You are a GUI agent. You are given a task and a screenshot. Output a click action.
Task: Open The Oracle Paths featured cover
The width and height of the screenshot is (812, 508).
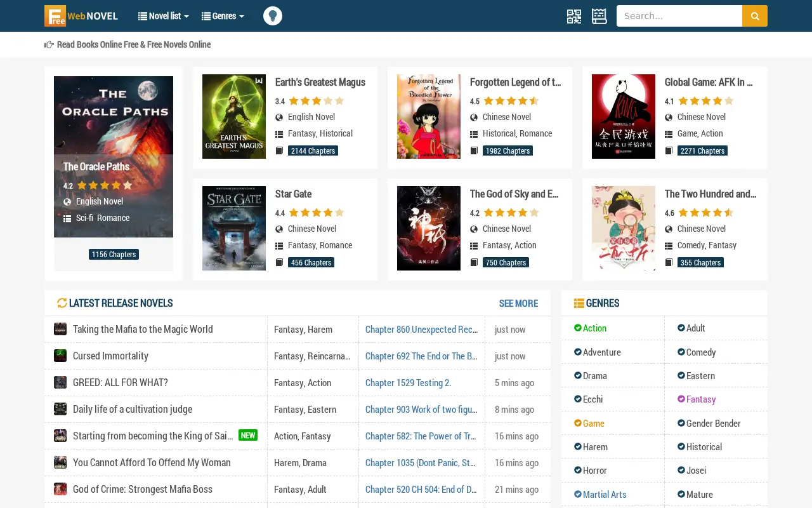[114, 157]
